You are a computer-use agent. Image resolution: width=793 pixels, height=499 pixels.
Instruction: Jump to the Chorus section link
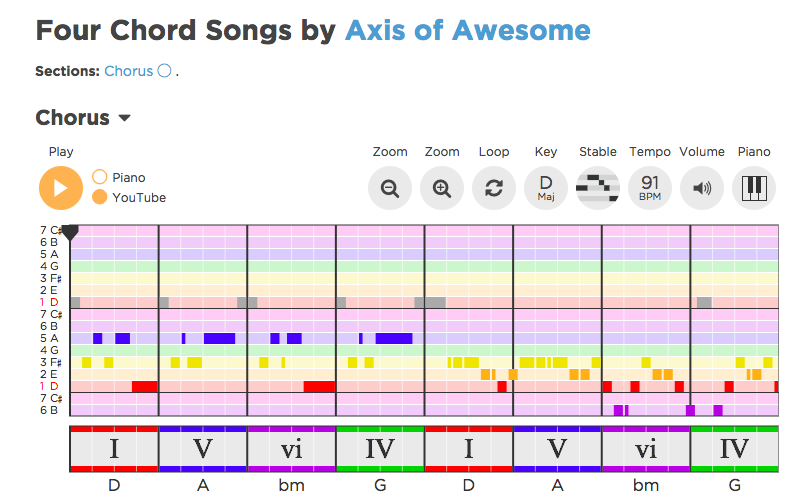point(128,71)
